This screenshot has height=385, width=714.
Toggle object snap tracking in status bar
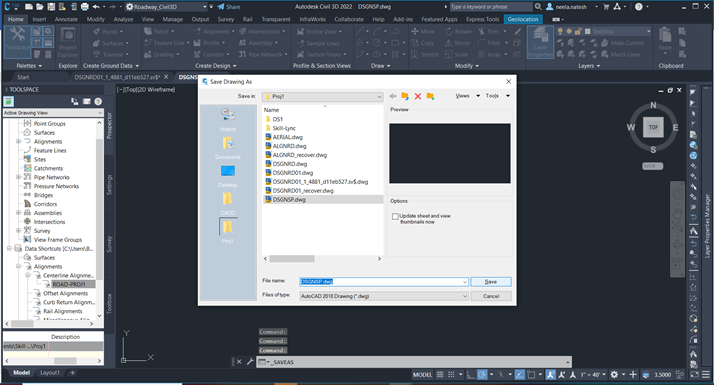pyautogui.click(x=520, y=375)
